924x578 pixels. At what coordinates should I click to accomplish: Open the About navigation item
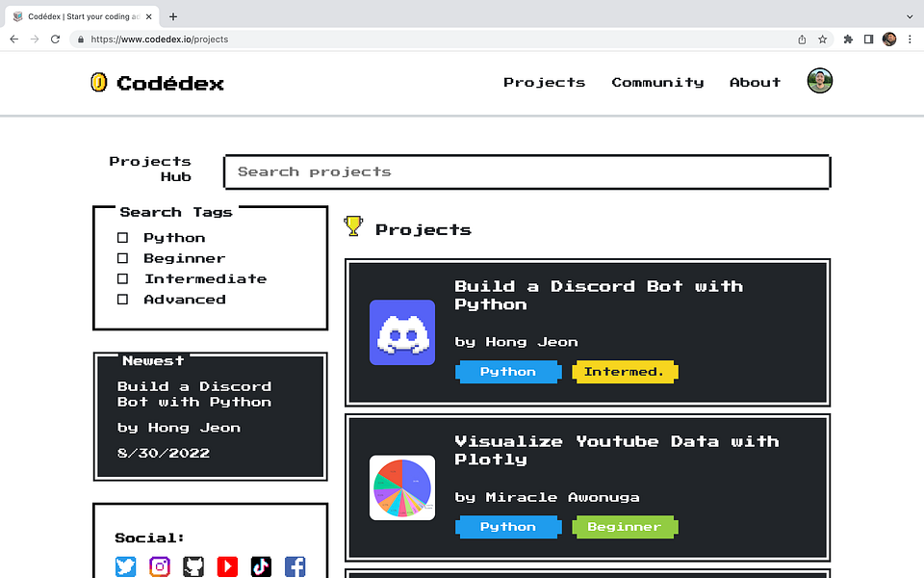click(755, 83)
